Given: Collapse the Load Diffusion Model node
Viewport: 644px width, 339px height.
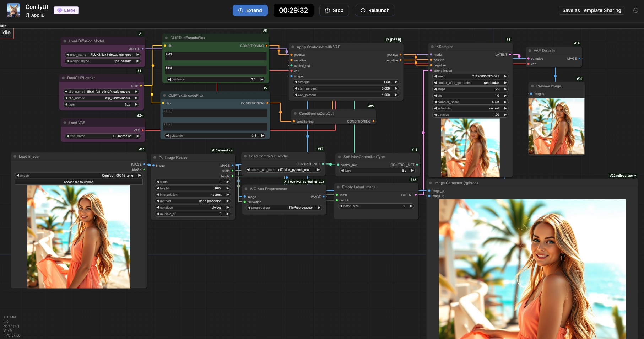Looking at the screenshot, I should point(65,41).
